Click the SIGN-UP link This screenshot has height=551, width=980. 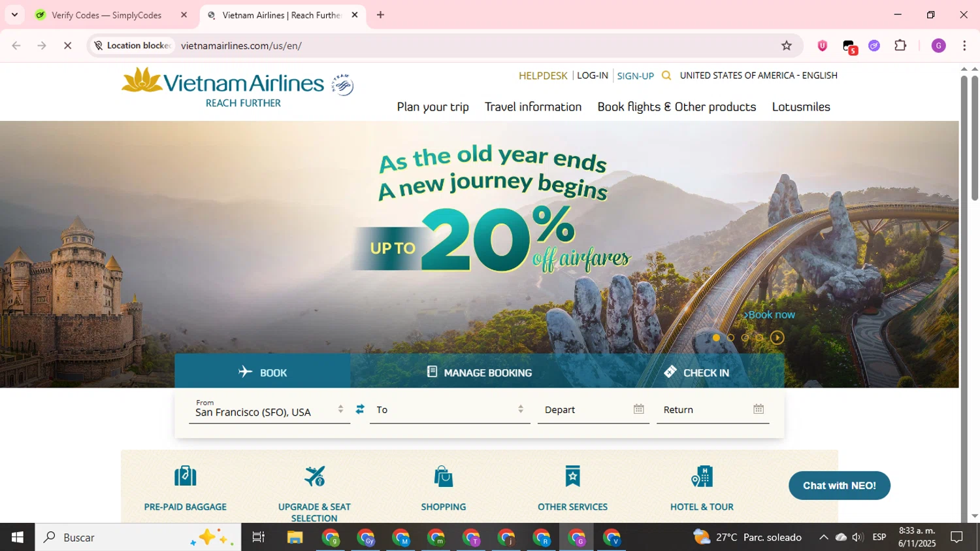point(636,76)
